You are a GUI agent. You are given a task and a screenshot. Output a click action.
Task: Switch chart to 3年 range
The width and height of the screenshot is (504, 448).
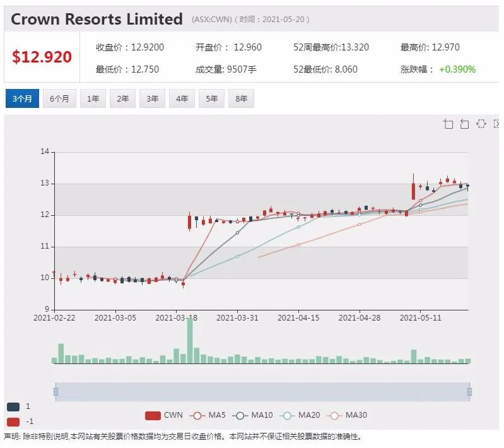(x=153, y=98)
